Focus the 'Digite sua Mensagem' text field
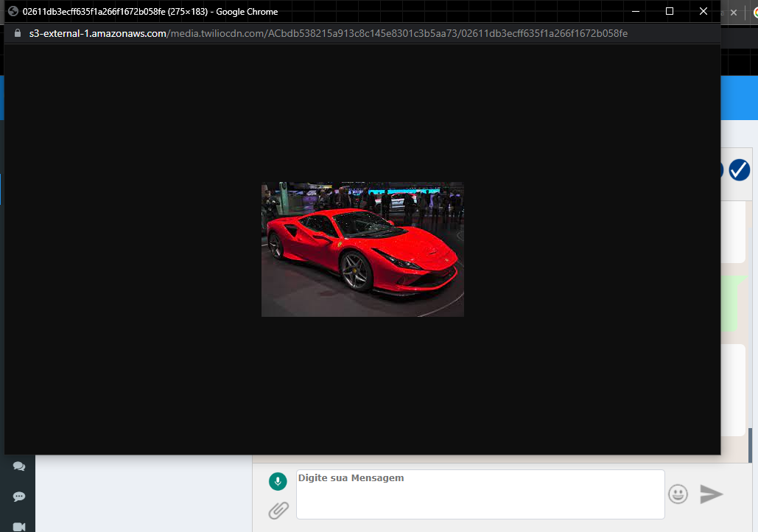Image resolution: width=758 pixels, height=532 pixels. click(x=480, y=494)
